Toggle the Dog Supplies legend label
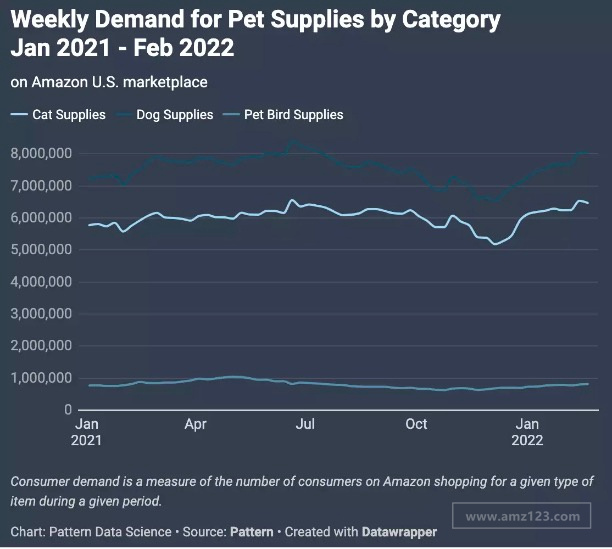The width and height of the screenshot is (612, 549). click(176, 115)
